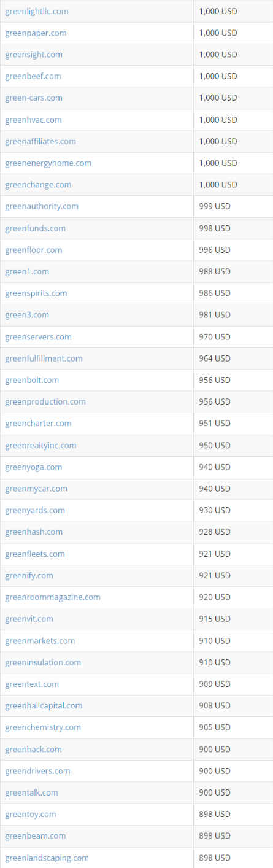Click greenproduction.com domain
Screen dimensions: 273x868
click(45, 401)
